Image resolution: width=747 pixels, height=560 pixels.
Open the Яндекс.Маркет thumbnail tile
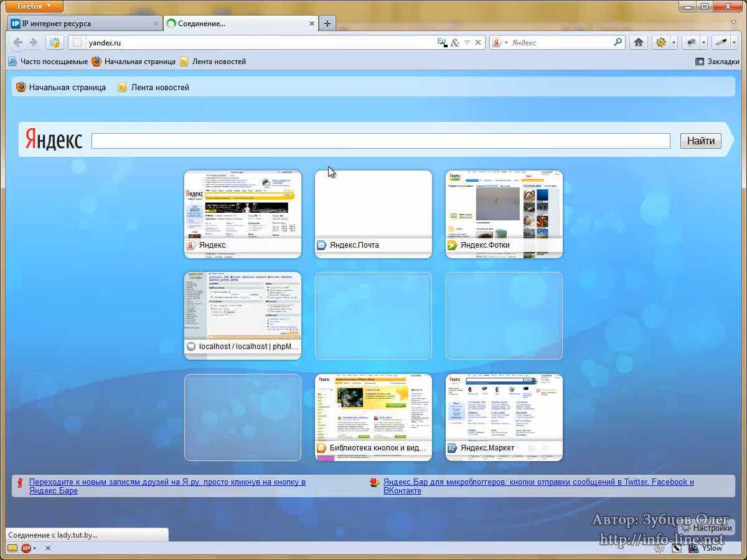tap(504, 417)
